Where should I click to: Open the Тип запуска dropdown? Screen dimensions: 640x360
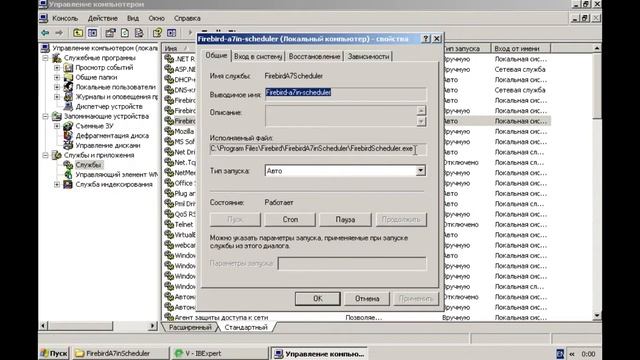click(x=420, y=171)
